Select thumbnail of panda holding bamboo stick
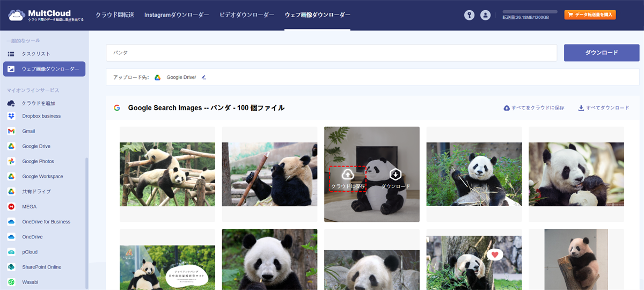Viewport: 644px width, 290px height. coord(269,174)
